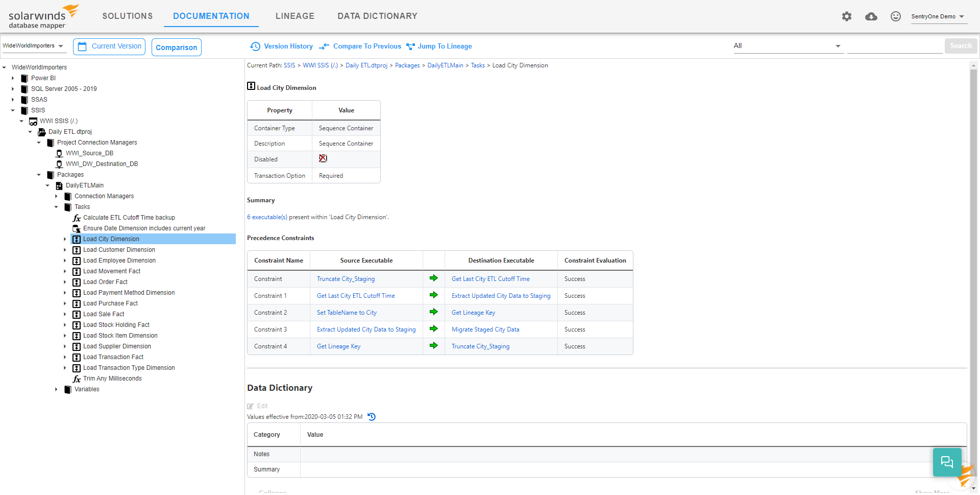Click the SSAS book icon
The width and height of the screenshot is (980, 495).
(24, 100)
